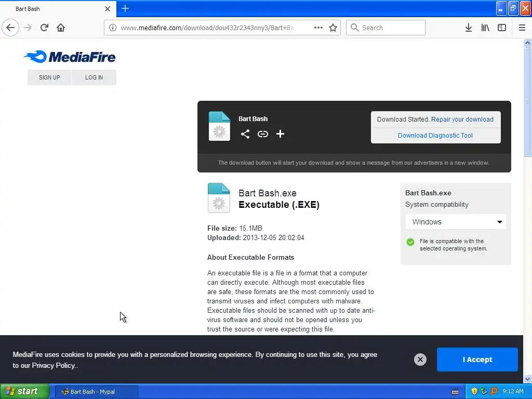This screenshot has width=532, height=399.
Task: Click the address bar URL
Action: click(207, 28)
